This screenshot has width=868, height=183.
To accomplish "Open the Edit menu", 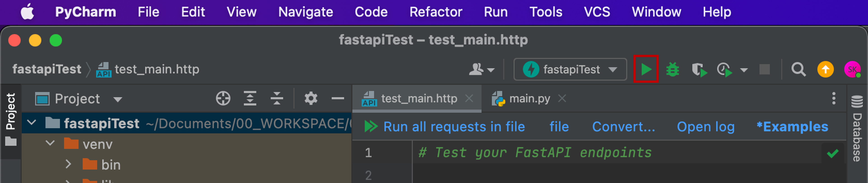I will tap(193, 12).
